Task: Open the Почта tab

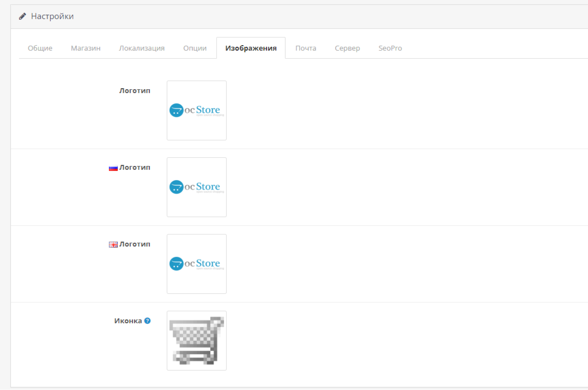Action: click(306, 48)
